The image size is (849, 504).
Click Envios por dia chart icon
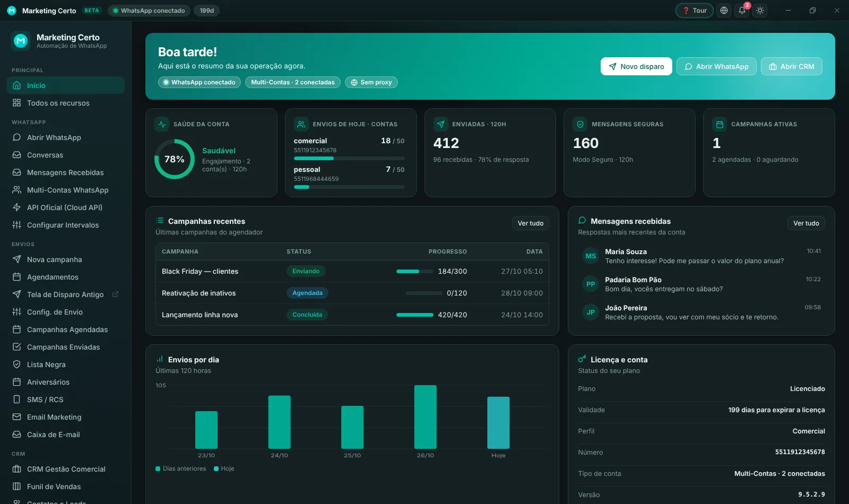tap(160, 359)
